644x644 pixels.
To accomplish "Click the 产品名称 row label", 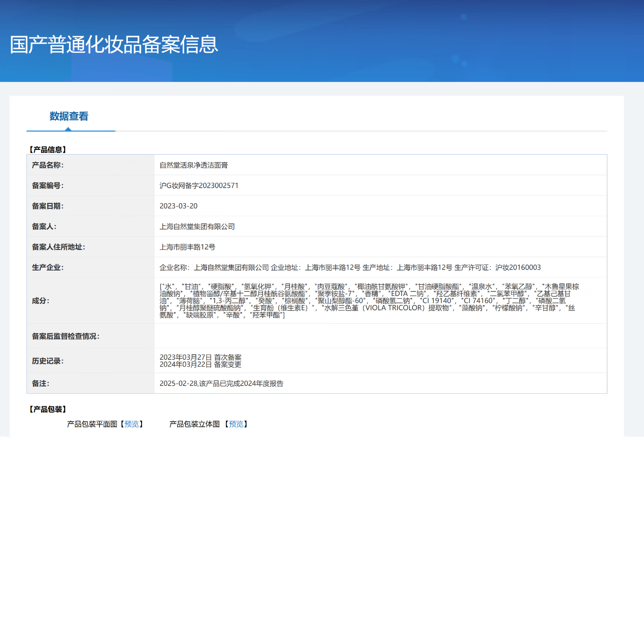I will [48, 165].
